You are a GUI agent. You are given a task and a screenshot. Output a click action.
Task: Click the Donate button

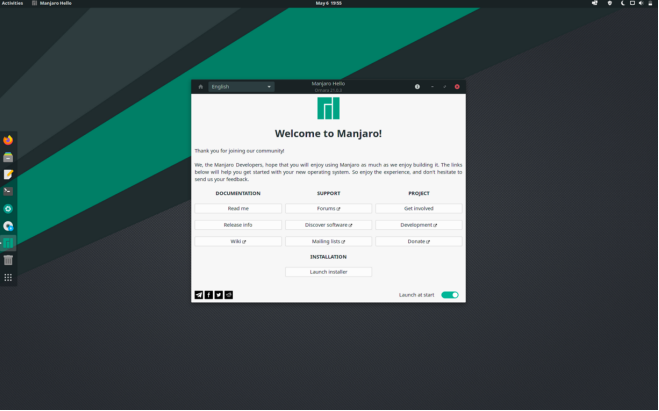(419, 241)
